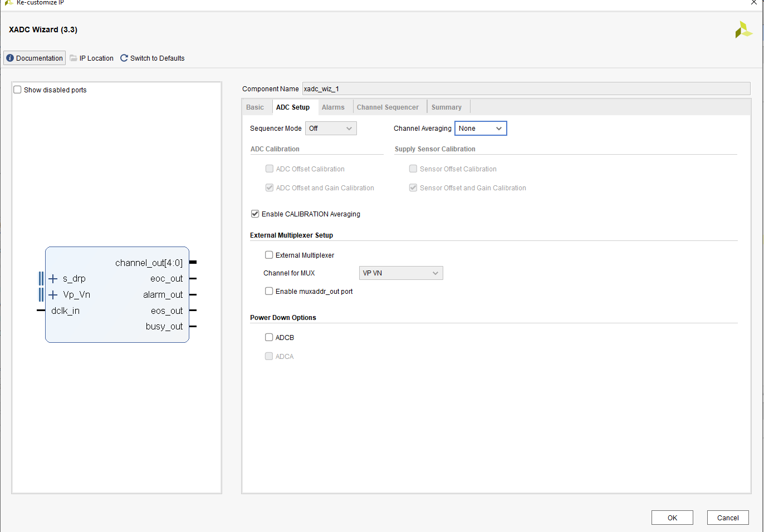The width and height of the screenshot is (764, 532).
Task: Click the OK button
Action: [672, 518]
